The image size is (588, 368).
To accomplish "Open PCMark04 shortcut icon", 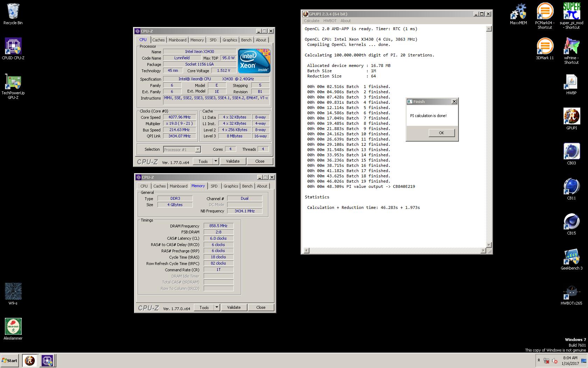I will click(x=545, y=16).
